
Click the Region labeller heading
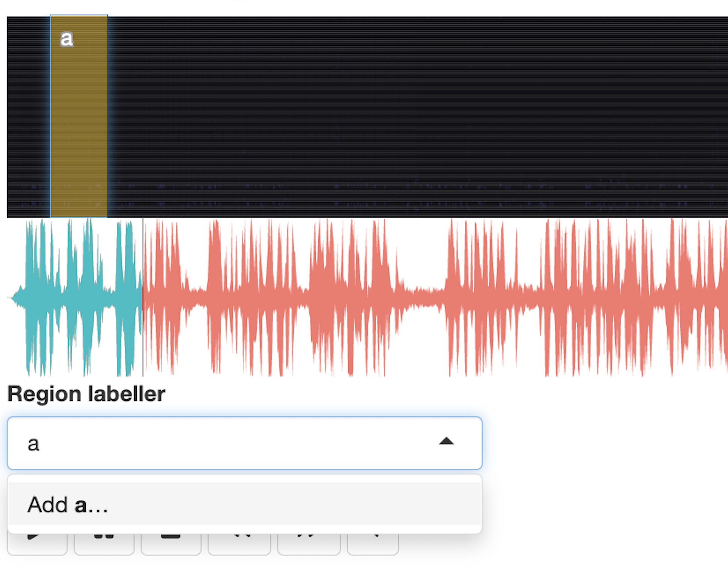(x=86, y=394)
